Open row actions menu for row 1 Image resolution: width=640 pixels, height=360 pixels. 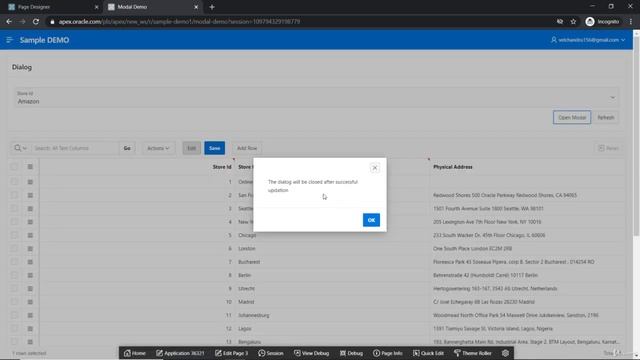coord(30,182)
